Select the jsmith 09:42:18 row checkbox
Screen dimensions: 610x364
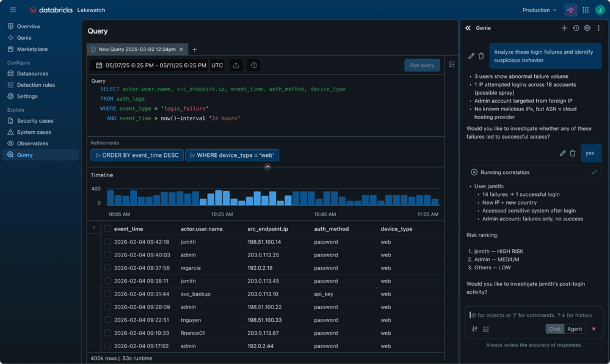coord(108,242)
